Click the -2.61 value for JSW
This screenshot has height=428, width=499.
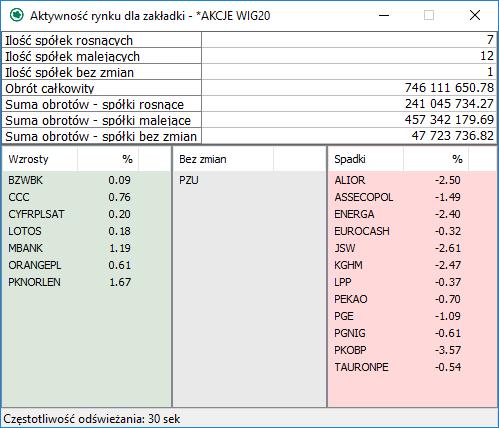pos(448,248)
